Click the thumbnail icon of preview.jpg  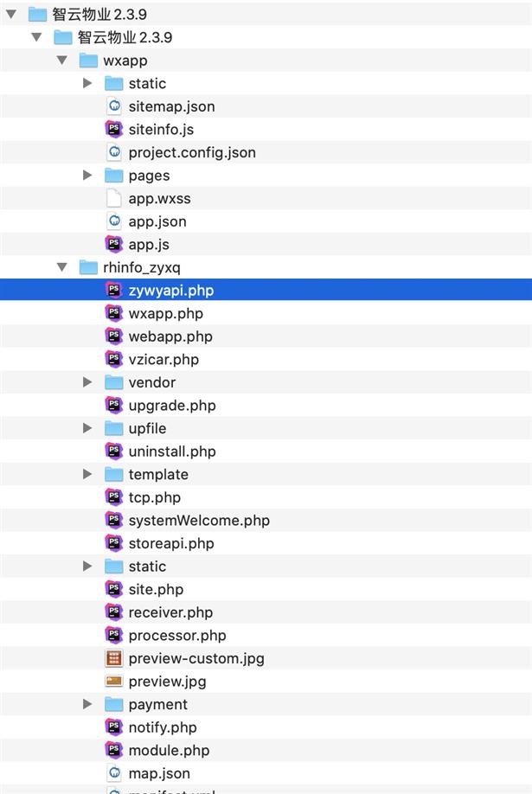113,682
